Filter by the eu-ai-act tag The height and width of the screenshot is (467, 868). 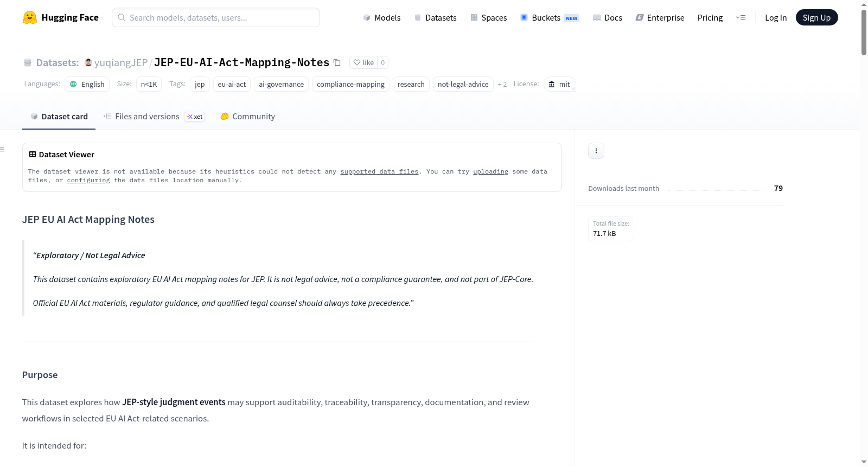click(x=232, y=84)
